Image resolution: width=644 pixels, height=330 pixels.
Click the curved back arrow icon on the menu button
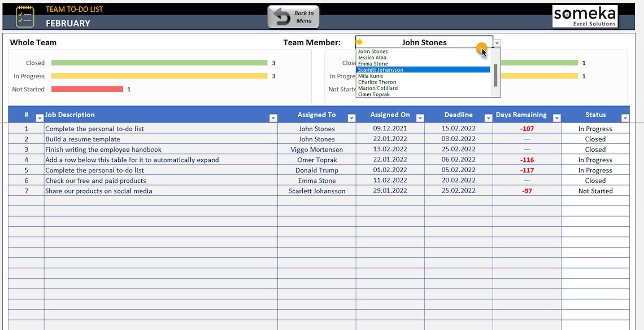282,17
